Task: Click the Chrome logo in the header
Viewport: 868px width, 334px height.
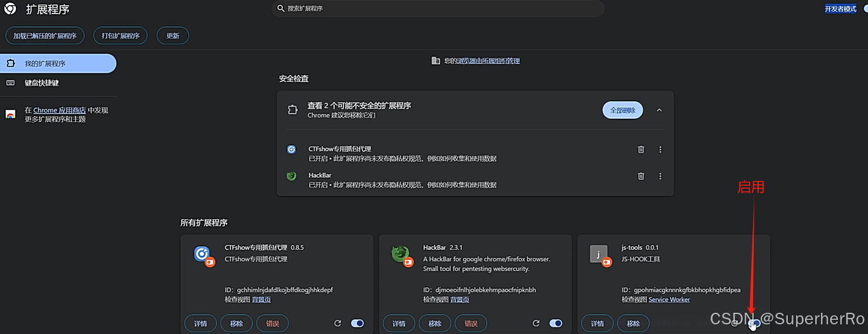Action: pos(10,9)
